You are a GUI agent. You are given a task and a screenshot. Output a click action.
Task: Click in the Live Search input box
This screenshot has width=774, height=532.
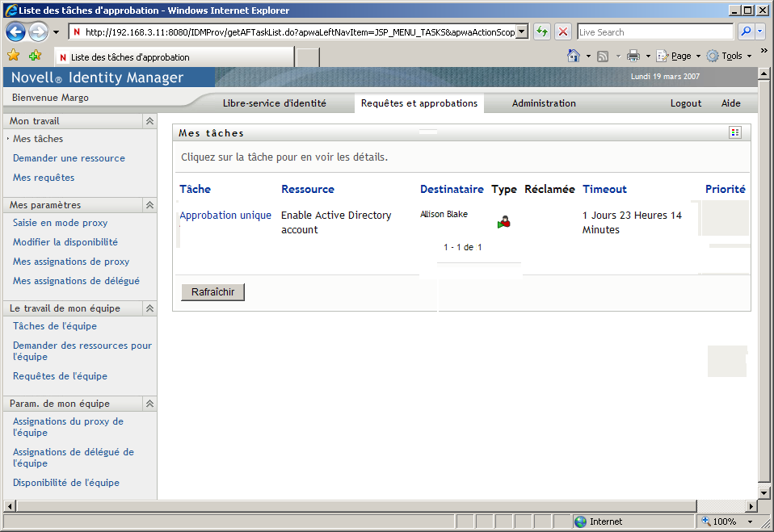point(655,32)
